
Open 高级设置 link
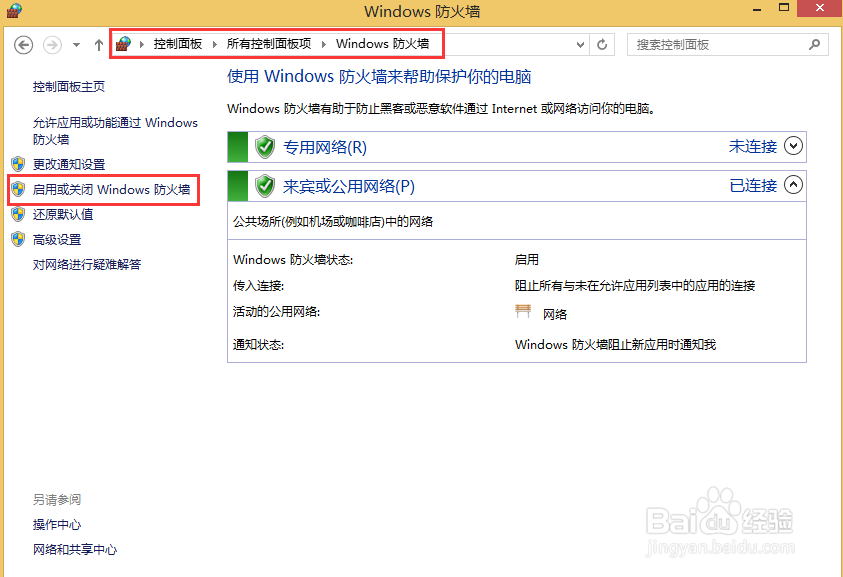[x=57, y=239]
